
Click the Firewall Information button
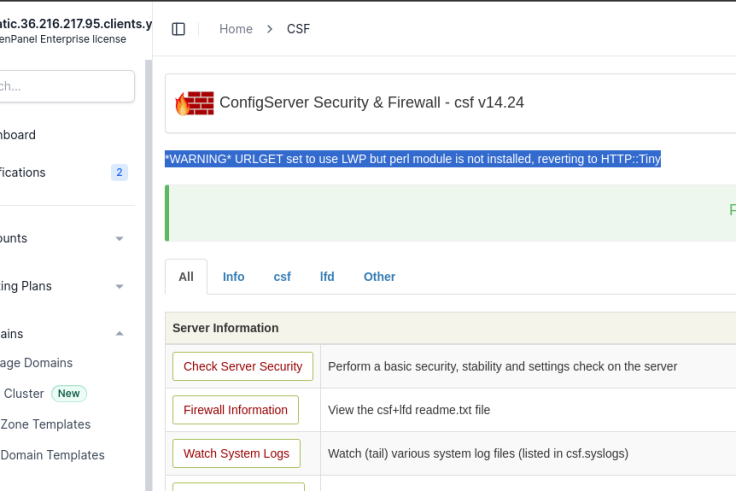pos(235,410)
